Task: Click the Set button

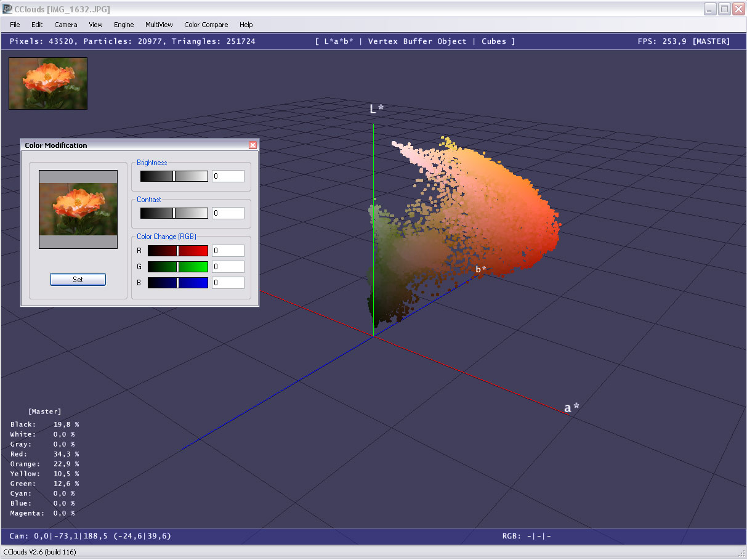Action: [x=78, y=280]
